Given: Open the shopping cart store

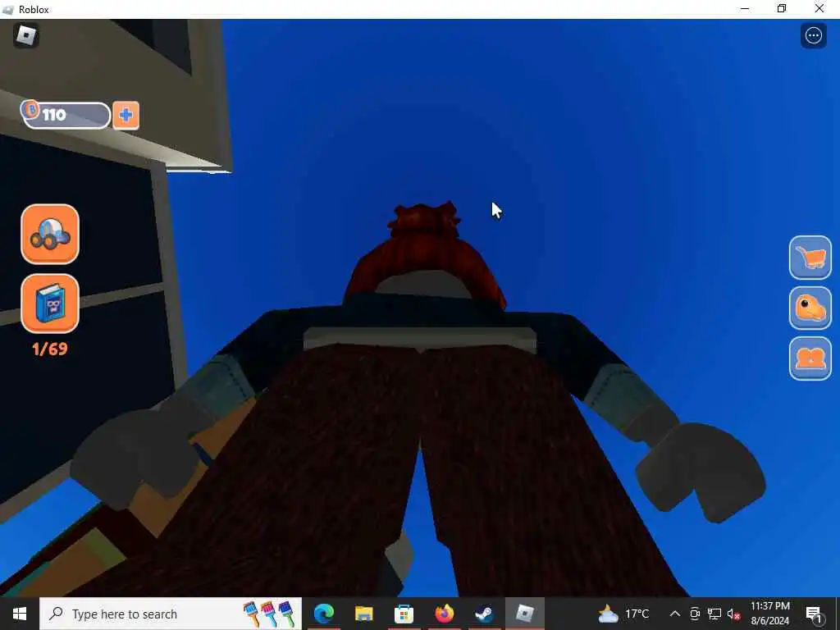Looking at the screenshot, I should coord(810,258).
